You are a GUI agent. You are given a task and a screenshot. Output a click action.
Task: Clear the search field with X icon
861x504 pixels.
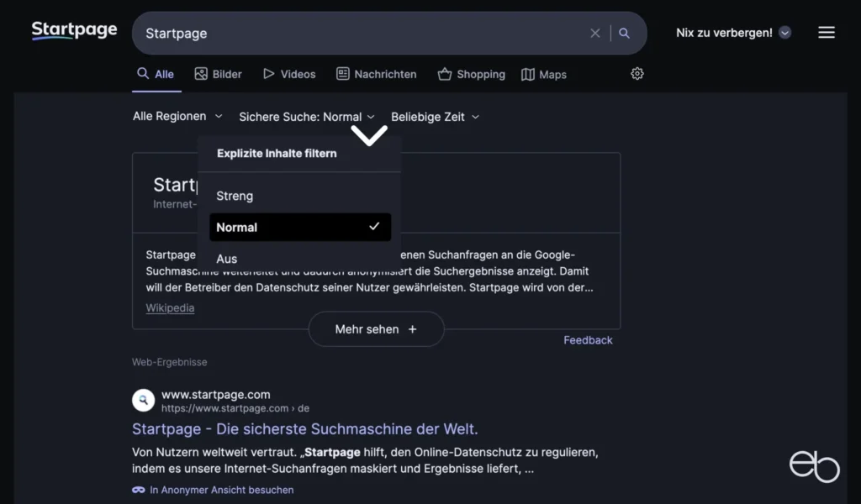pyautogui.click(x=594, y=34)
